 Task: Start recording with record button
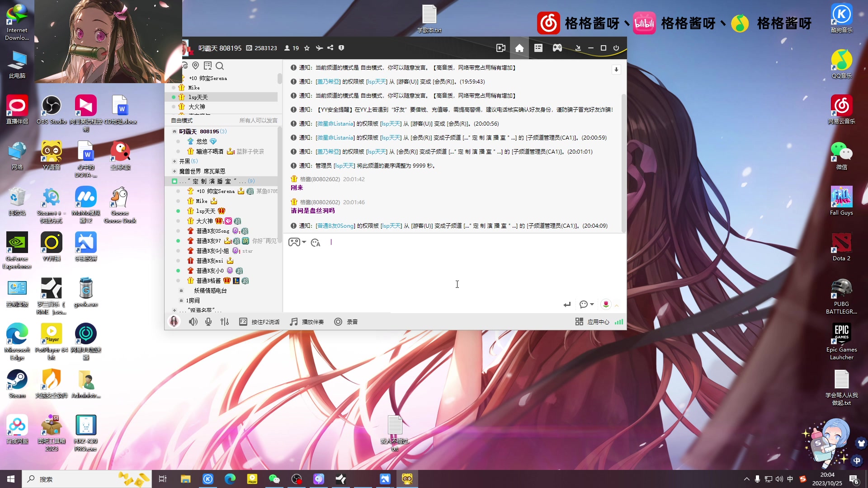pos(346,322)
